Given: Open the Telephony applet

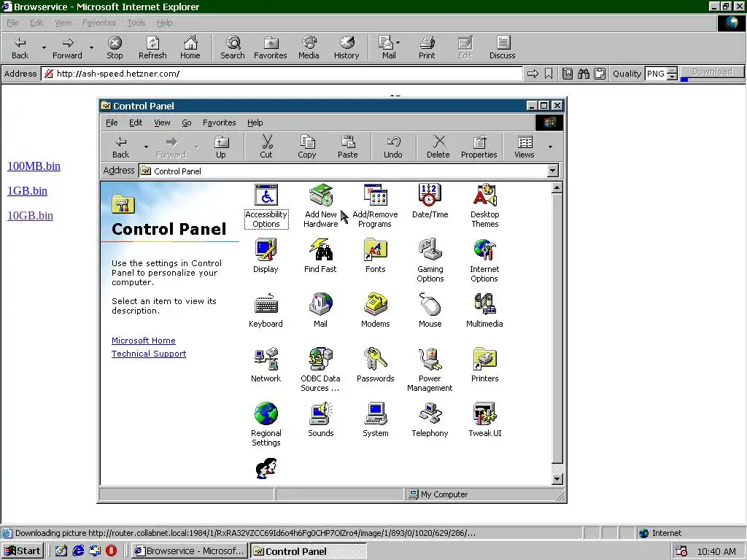Looking at the screenshot, I should click(430, 420).
